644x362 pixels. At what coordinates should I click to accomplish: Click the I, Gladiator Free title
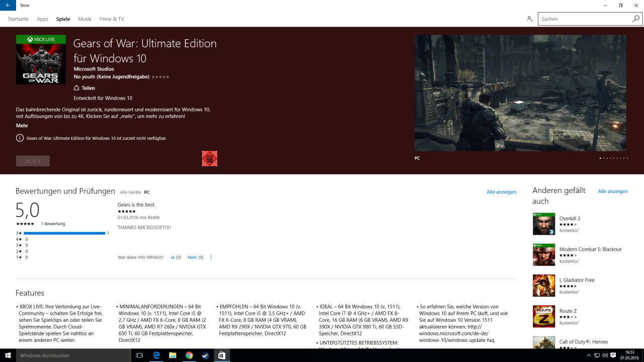click(x=577, y=280)
